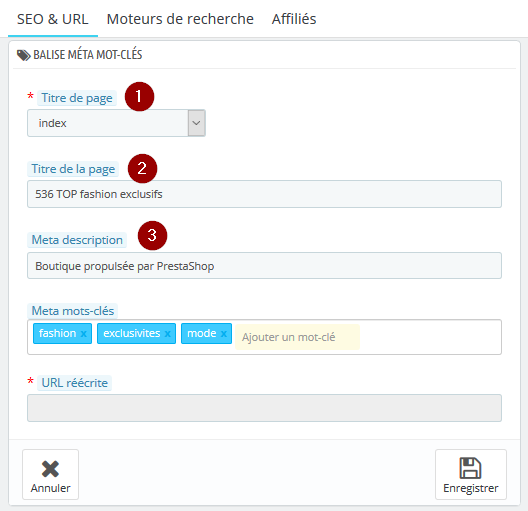Click the tags icon beside Balise Méta Mot-Clés
This screenshot has height=511, width=528.
coord(24,55)
